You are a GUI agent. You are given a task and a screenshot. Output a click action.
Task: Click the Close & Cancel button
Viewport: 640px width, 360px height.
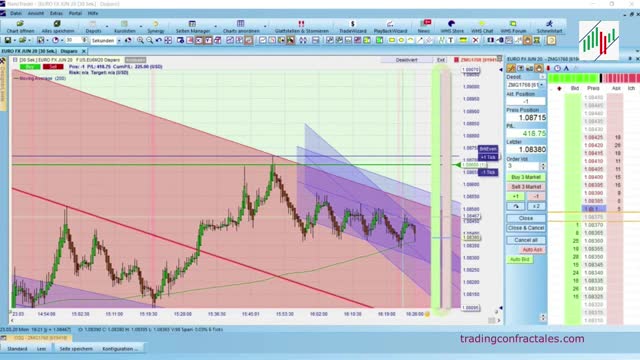click(526, 228)
